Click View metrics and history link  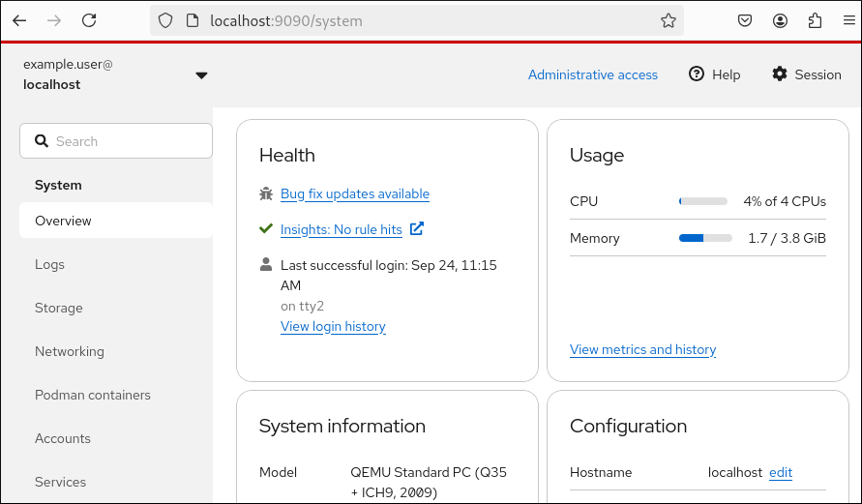642,349
